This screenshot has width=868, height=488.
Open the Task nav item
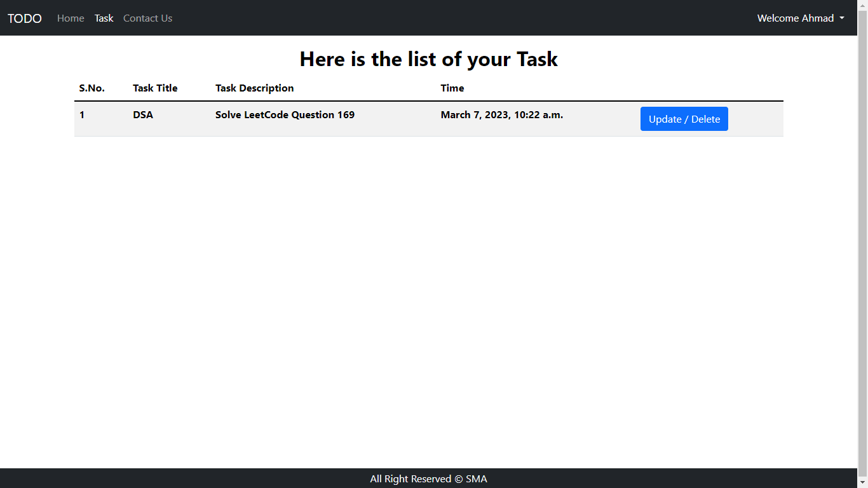click(x=104, y=18)
